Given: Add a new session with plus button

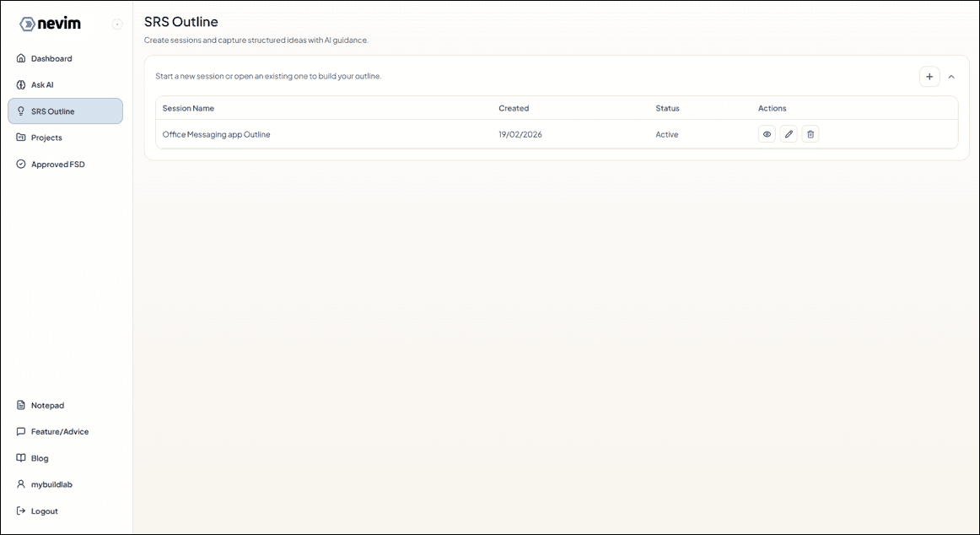Looking at the screenshot, I should 929,77.
